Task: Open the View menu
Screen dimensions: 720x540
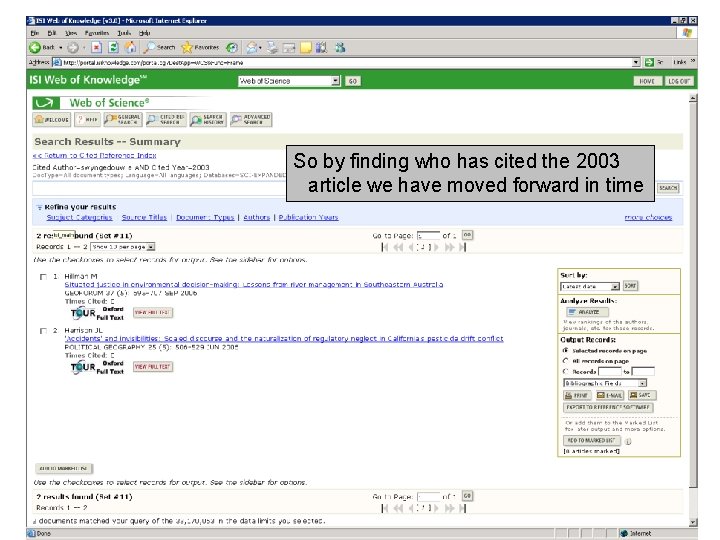Action: click(x=71, y=33)
